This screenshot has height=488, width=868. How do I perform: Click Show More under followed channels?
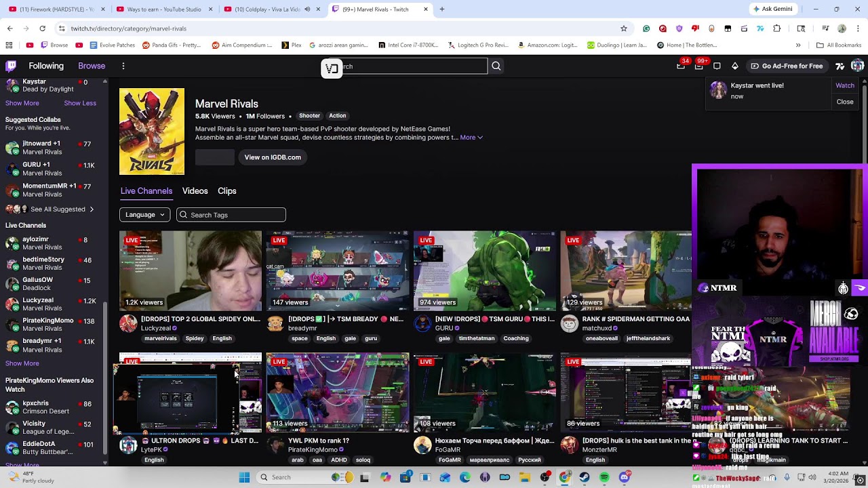pyautogui.click(x=22, y=103)
